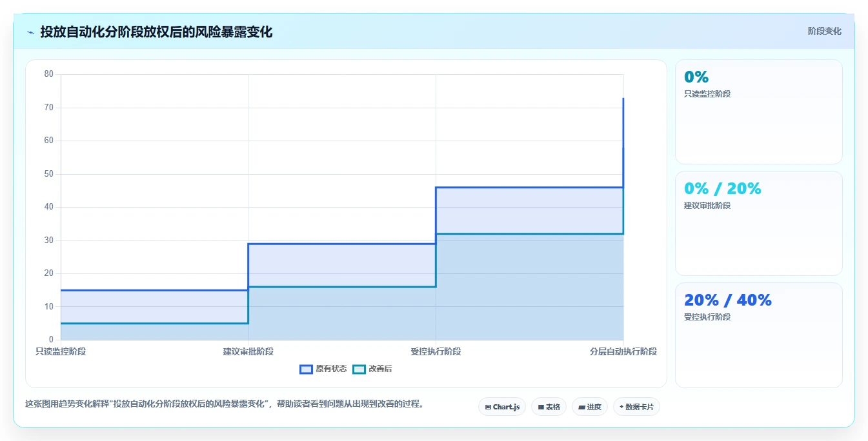Click the 建议审批阶段 card label
The image size is (868, 441).
pyautogui.click(x=707, y=206)
